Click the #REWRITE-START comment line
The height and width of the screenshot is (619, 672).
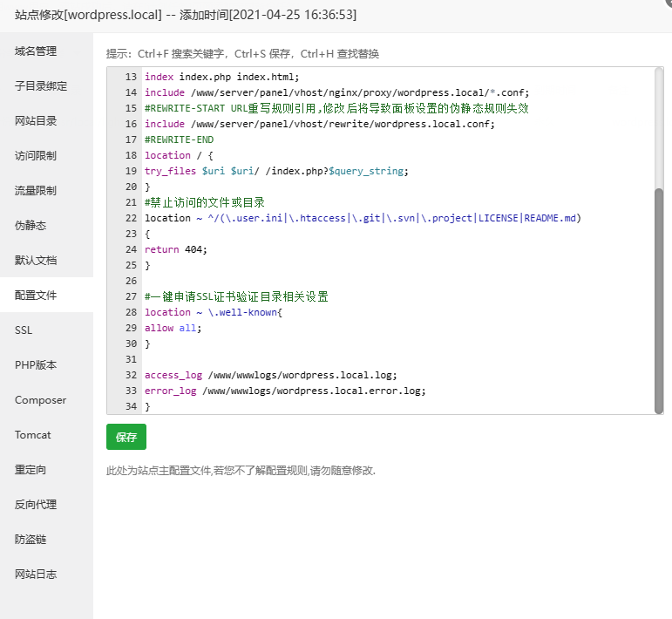click(336, 108)
